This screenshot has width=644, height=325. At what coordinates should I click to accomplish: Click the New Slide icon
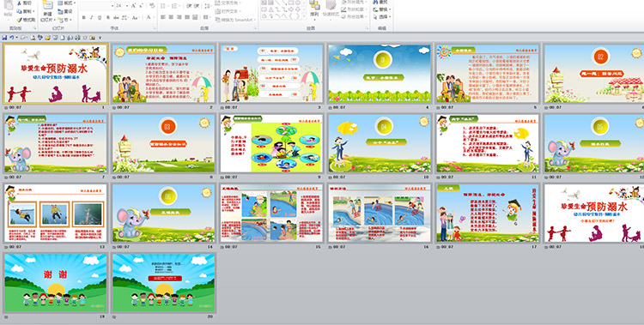point(48,6)
